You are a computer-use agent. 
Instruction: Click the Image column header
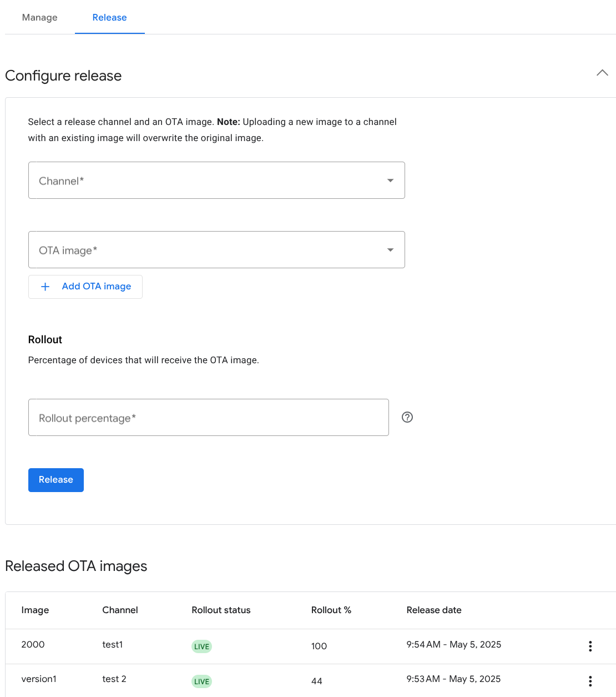[x=35, y=610]
